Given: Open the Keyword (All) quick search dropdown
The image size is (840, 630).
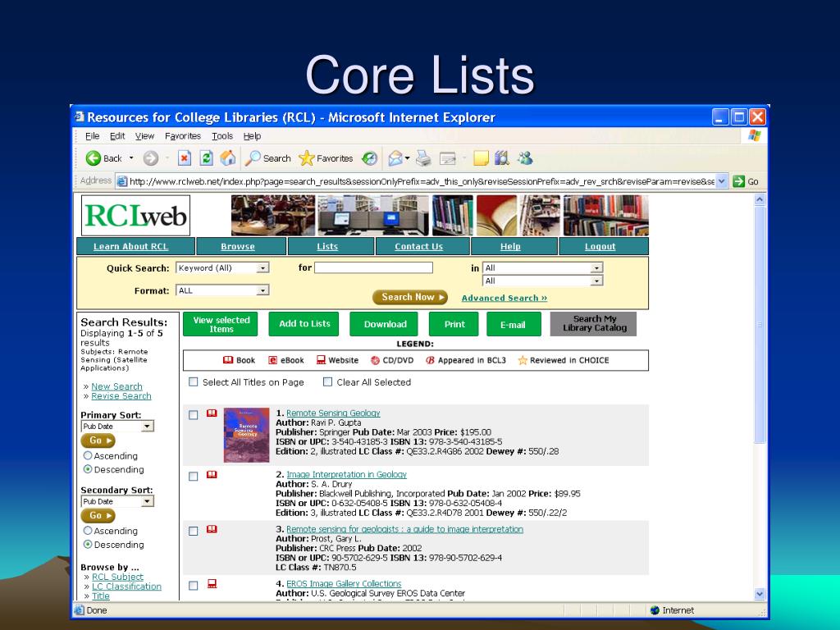Looking at the screenshot, I should click(x=222, y=268).
